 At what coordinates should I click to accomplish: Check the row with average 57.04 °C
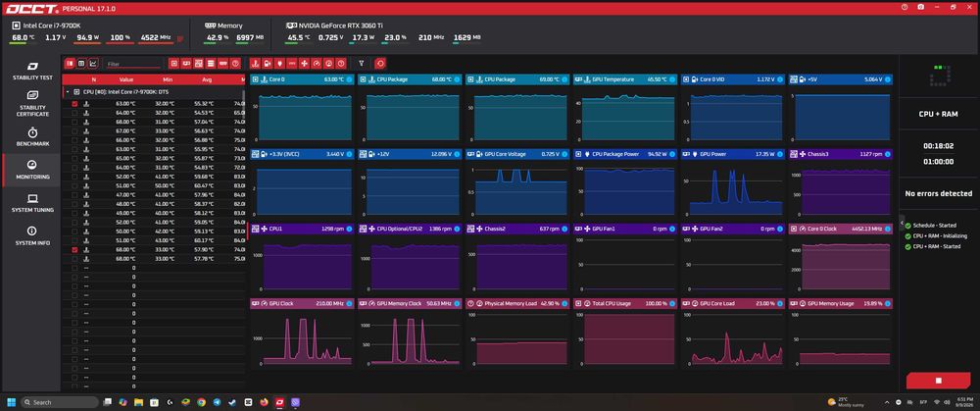coord(75,122)
